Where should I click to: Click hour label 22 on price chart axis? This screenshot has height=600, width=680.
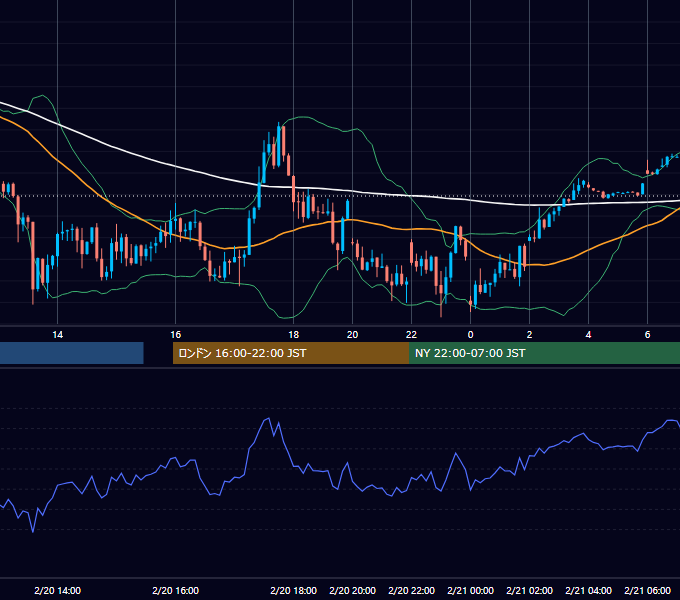pos(411,334)
